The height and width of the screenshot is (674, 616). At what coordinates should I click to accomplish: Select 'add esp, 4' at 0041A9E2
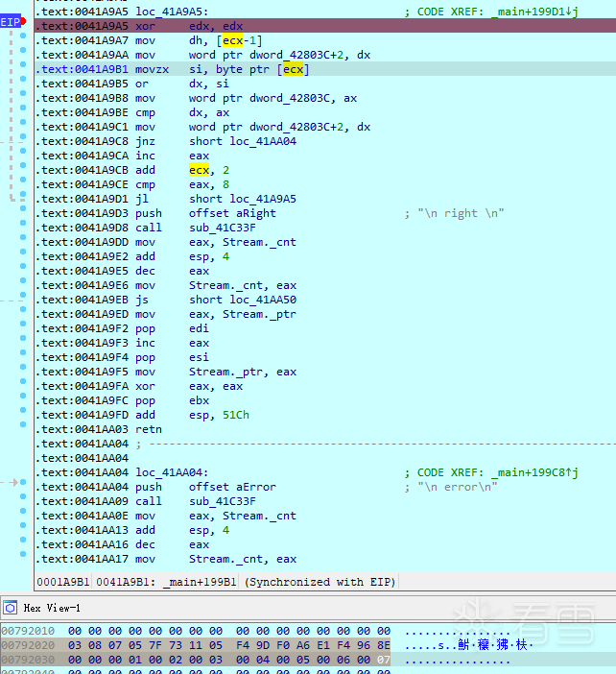click(182, 256)
